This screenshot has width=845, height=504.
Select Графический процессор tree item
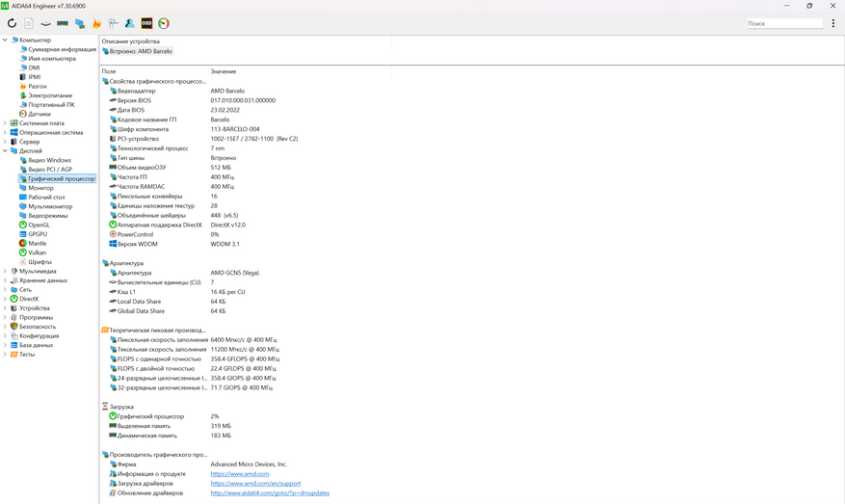[62, 178]
